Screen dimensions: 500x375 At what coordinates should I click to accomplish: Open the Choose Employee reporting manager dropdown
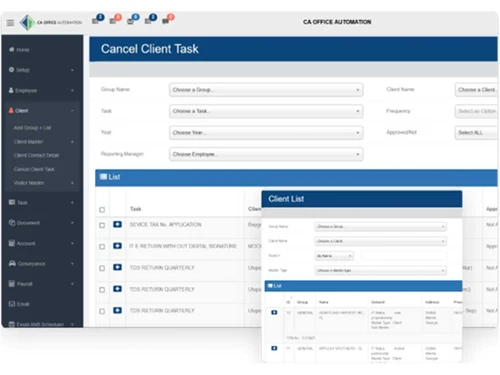(x=266, y=154)
